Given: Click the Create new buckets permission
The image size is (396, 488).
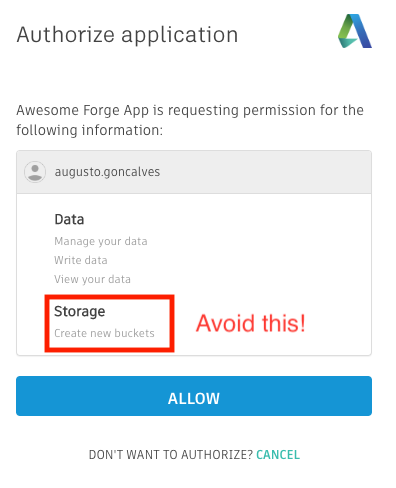Looking at the screenshot, I should pyautogui.click(x=104, y=333).
